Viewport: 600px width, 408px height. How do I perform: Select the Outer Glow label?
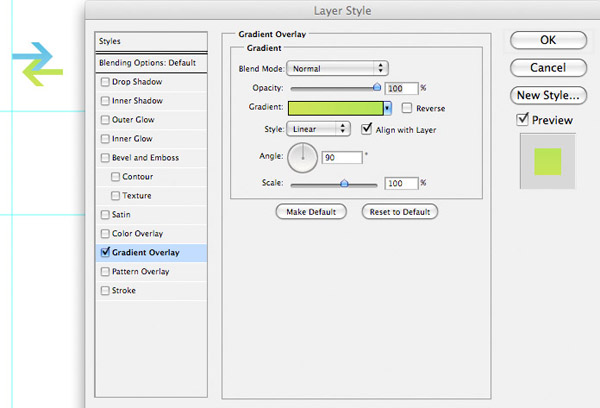point(133,120)
